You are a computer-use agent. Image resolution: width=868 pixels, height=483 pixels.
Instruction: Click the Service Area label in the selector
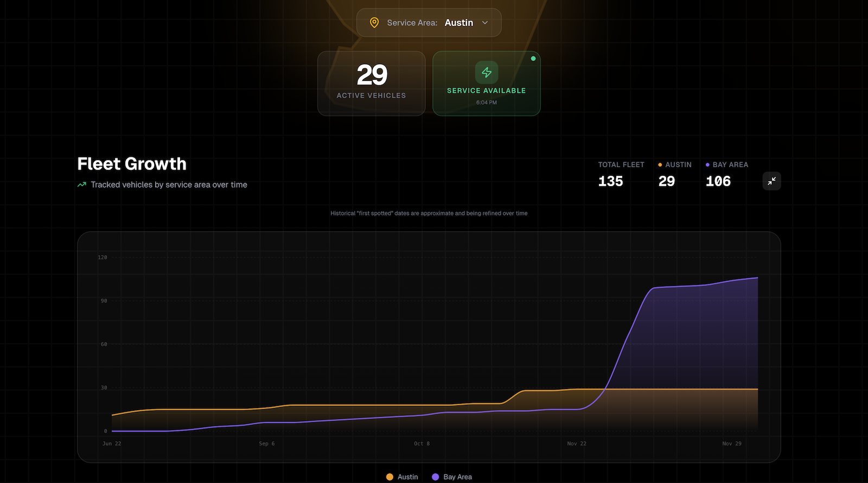(412, 23)
